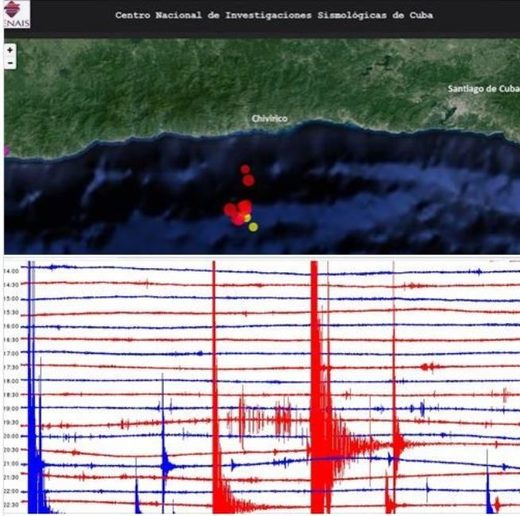Viewport: 520px width, 516px height.
Task: Click the 17:30 seismogram trace label
Action: pyautogui.click(x=11, y=367)
